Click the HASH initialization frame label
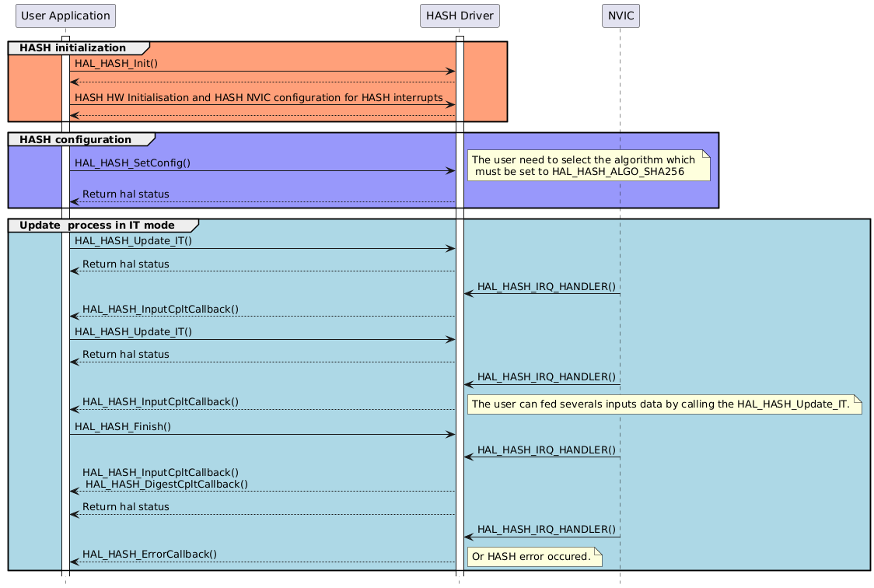This screenshot has width=874, height=588. (73, 47)
